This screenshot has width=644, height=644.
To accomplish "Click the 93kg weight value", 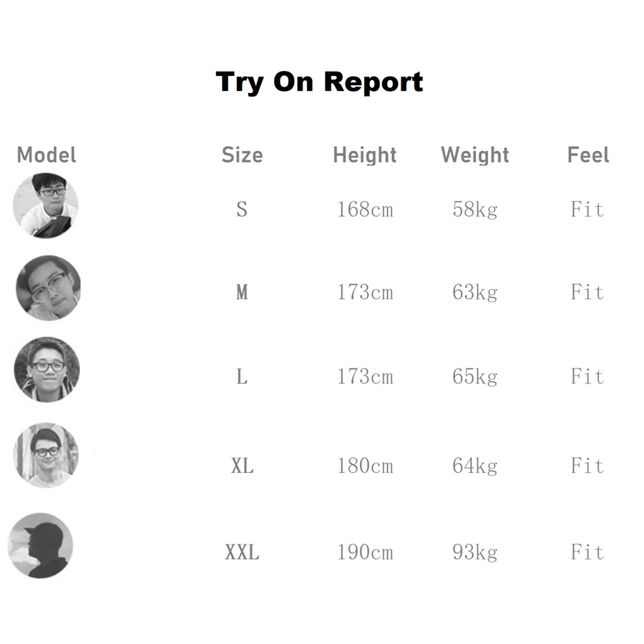I will (475, 552).
